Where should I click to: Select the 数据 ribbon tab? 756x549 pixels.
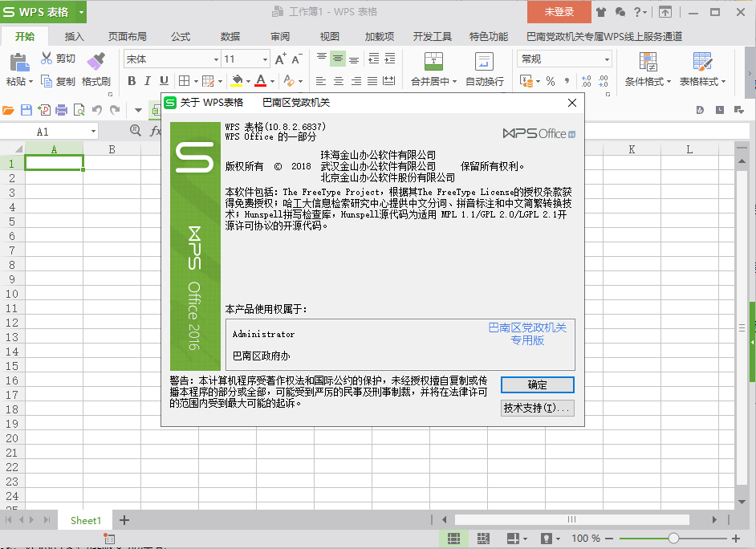[230, 37]
